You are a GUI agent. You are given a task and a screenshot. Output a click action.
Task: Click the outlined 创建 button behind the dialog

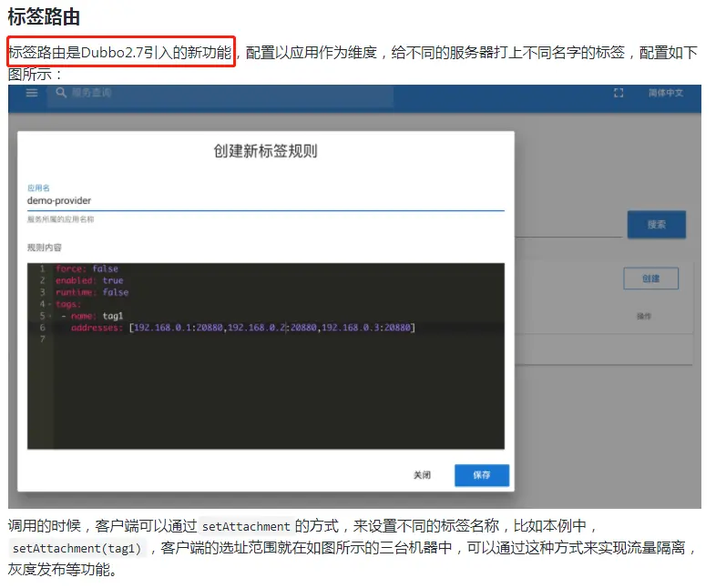point(651,279)
